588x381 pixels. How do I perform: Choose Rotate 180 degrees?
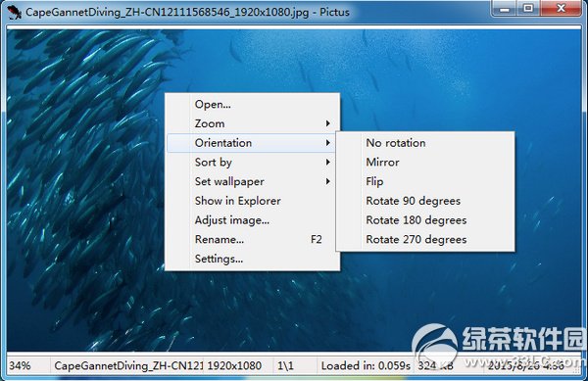pos(425,220)
